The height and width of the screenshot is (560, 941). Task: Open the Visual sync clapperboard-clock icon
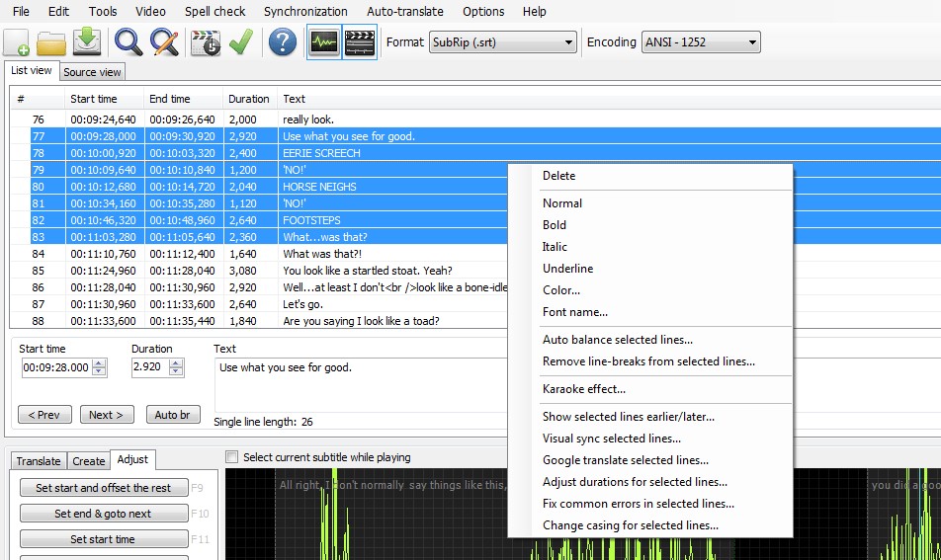(x=205, y=42)
